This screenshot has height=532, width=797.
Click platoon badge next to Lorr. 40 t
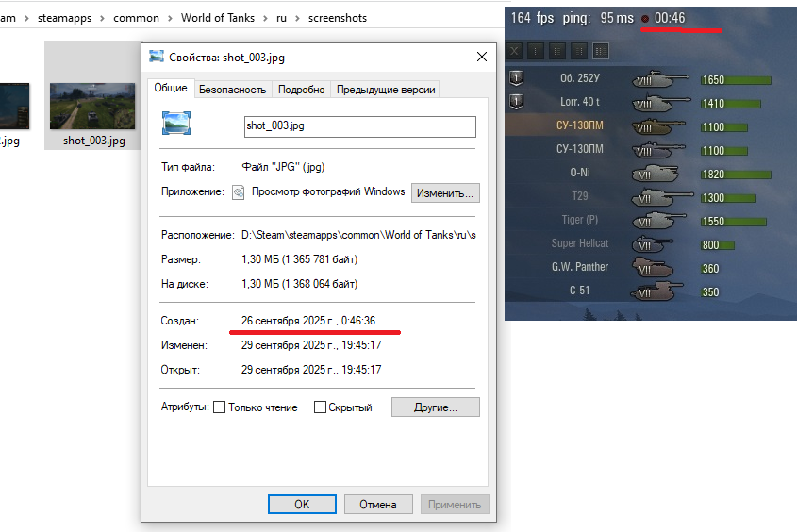click(517, 102)
